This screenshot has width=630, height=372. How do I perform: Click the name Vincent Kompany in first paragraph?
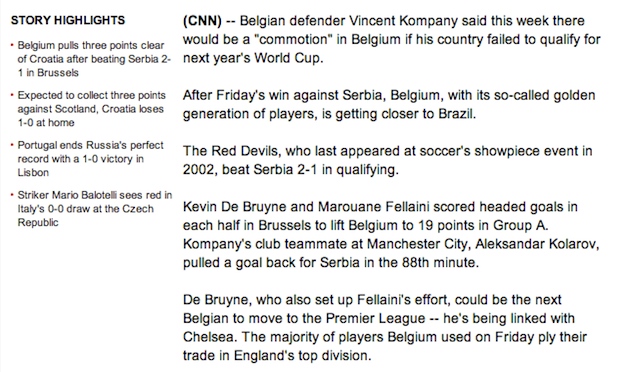click(403, 21)
